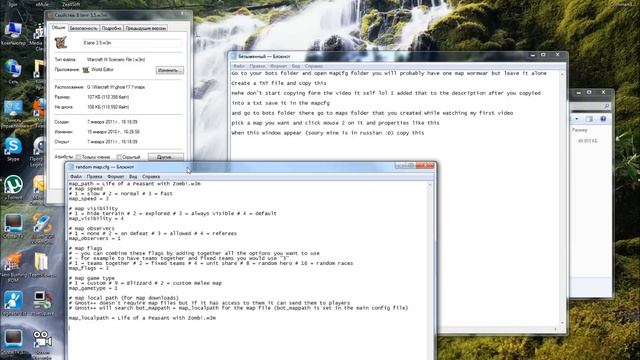Image resolution: width=640 pixels, height=360 pixels.
Task: Maximize the untitled Notepad window
Action: pos(543,55)
